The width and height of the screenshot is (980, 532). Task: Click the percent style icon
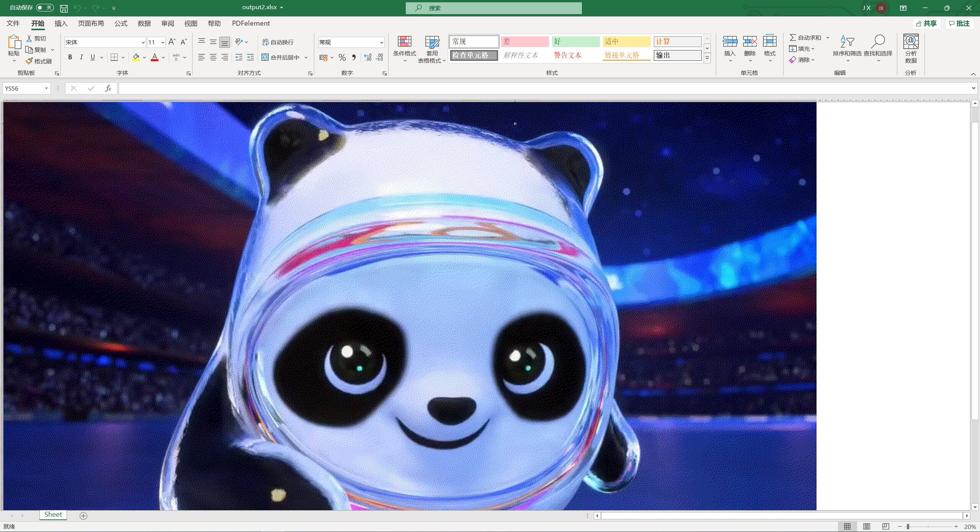pos(342,57)
